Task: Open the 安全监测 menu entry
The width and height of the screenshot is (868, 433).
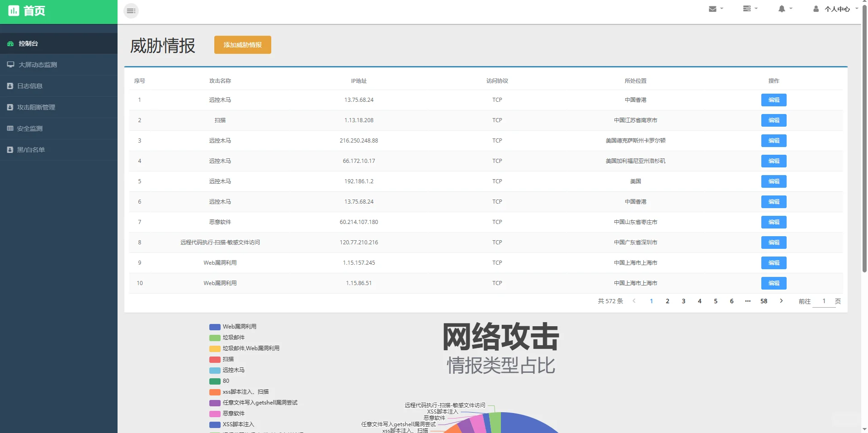Action: click(x=29, y=128)
